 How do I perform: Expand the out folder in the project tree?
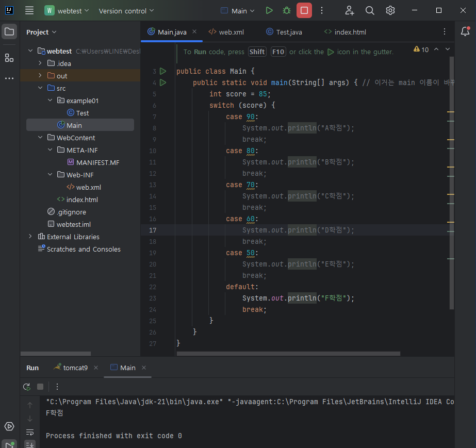(40, 75)
